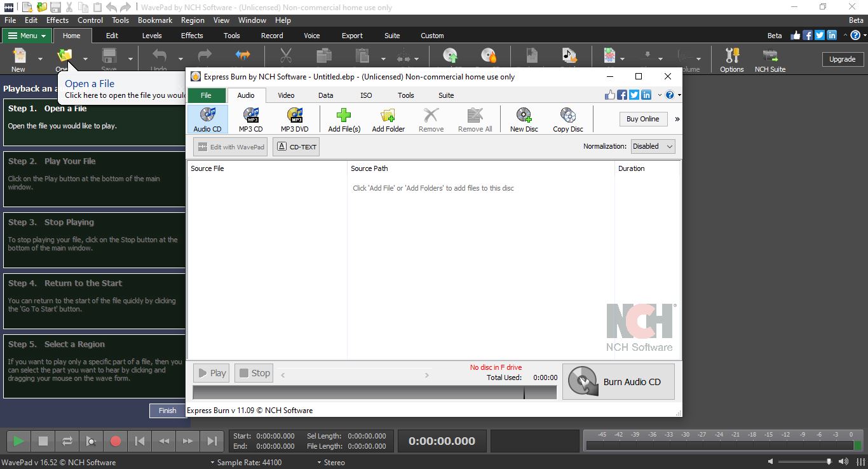Click the red Record button in WavePad

116,440
